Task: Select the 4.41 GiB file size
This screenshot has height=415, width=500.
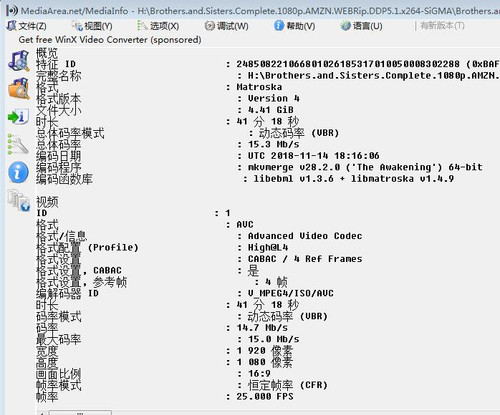Action: (x=271, y=110)
